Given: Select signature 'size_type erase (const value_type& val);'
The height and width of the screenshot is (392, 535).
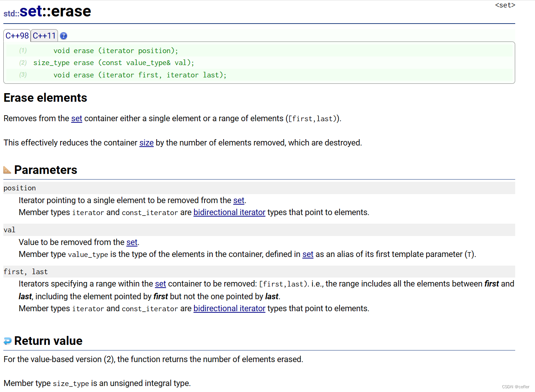Looking at the screenshot, I should [114, 62].
